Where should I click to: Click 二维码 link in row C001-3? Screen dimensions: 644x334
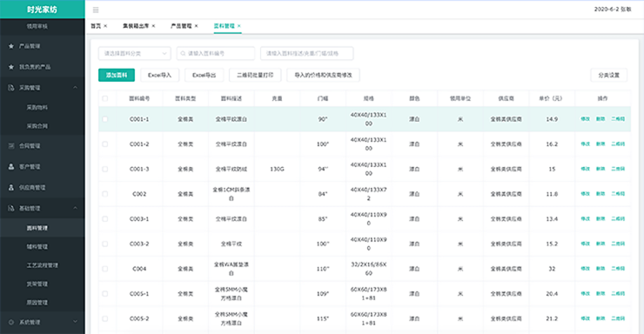[x=618, y=169]
